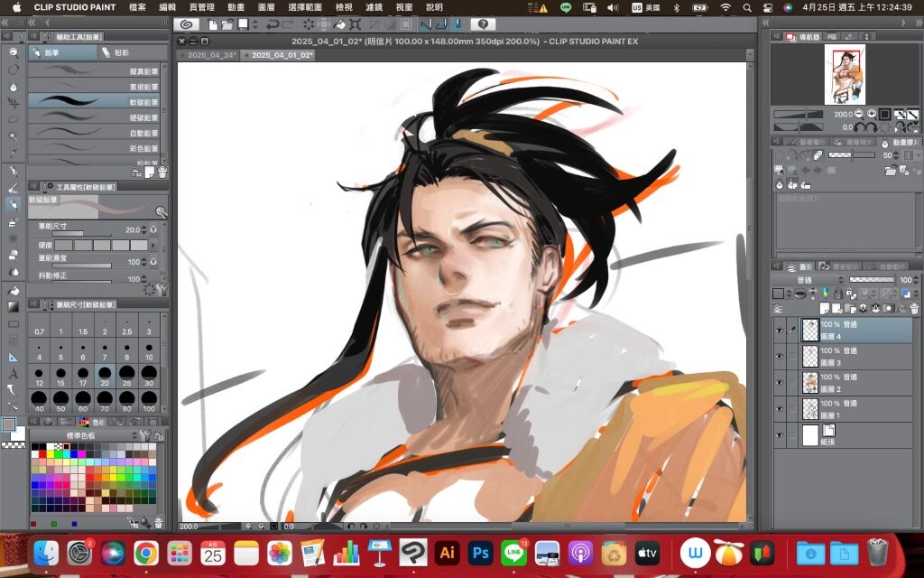The height and width of the screenshot is (578, 924).
Task: Hide layer 圖層 3
Action: click(780, 356)
